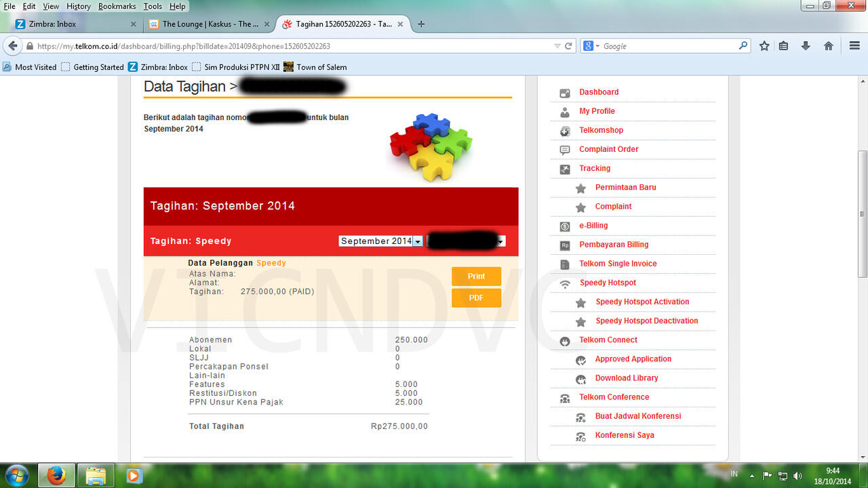This screenshot has height=488, width=868.
Task: Launch Firefox from the Windows taskbar
Action: click(x=56, y=476)
